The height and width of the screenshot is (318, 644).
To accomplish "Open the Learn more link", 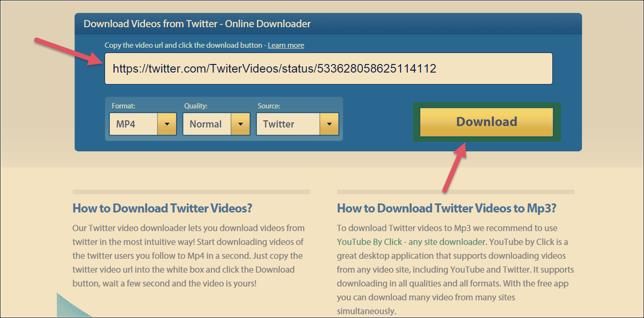I will click(286, 45).
